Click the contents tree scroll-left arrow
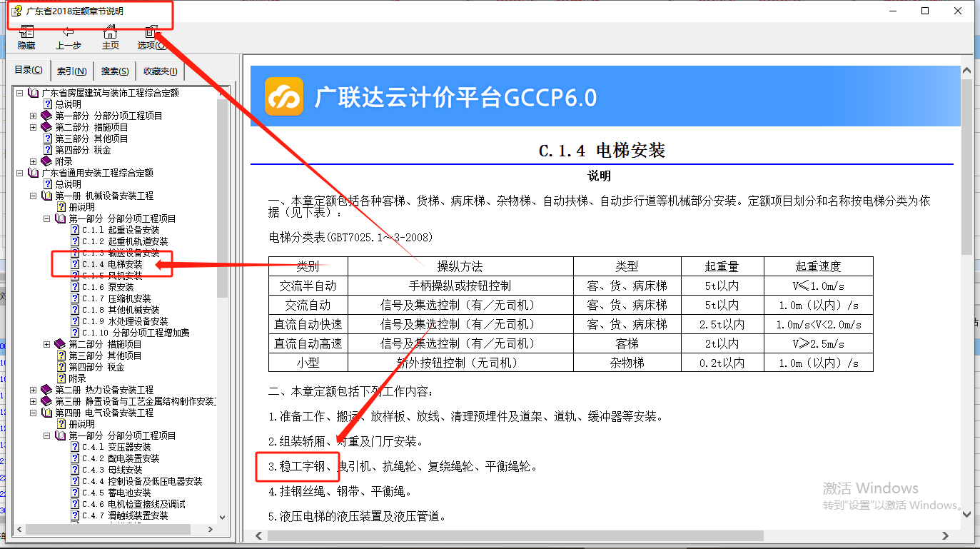 click(x=21, y=530)
